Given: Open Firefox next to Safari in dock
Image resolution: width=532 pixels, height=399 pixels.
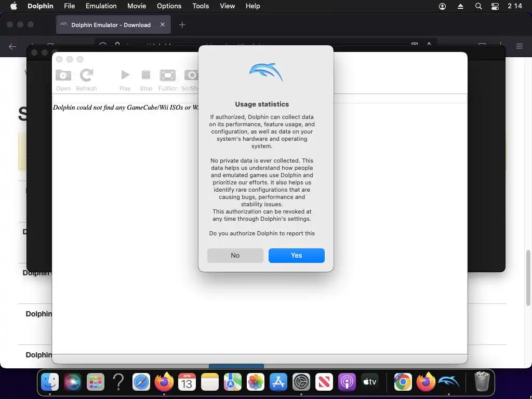Looking at the screenshot, I should coord(164,382).
